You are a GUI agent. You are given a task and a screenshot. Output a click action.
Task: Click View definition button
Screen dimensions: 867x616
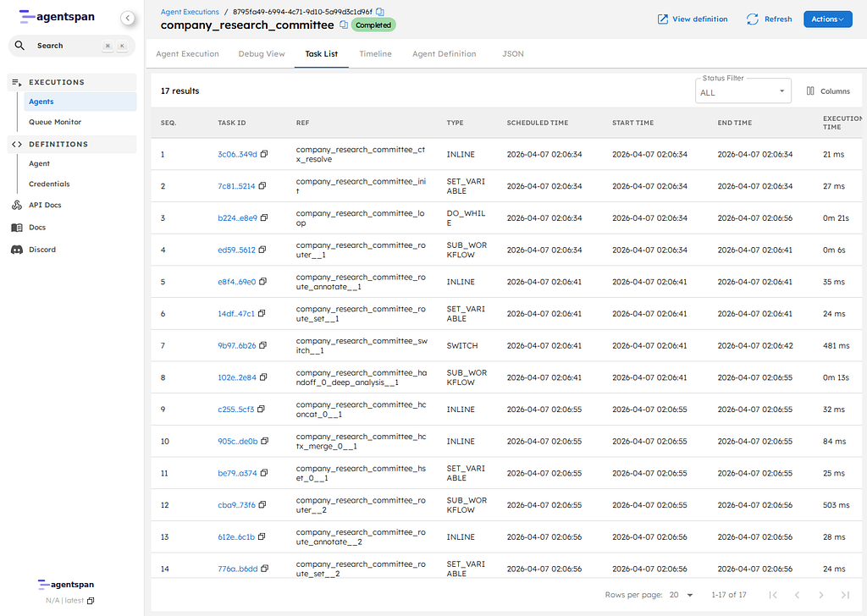point(692,19)
